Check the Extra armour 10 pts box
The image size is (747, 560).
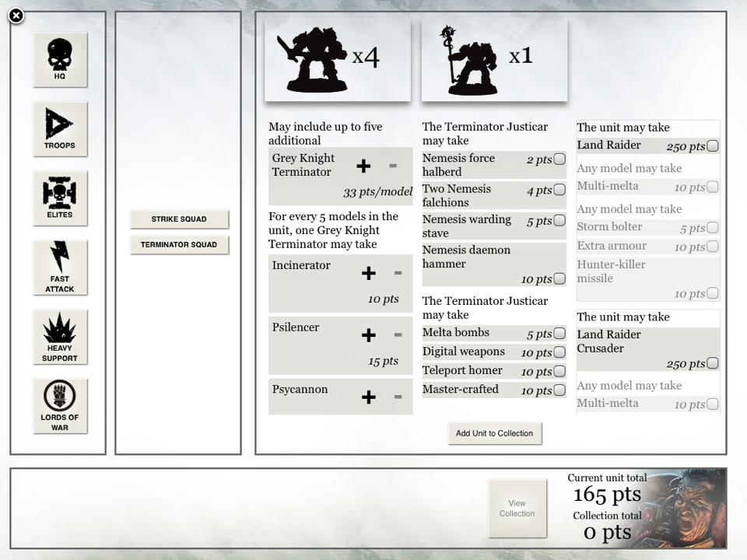coord(713,247)
